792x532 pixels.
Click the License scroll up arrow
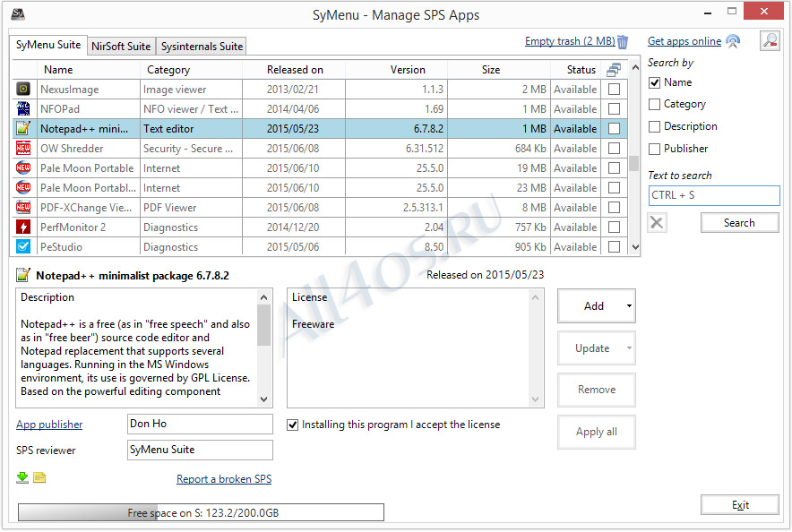(536, 297)
